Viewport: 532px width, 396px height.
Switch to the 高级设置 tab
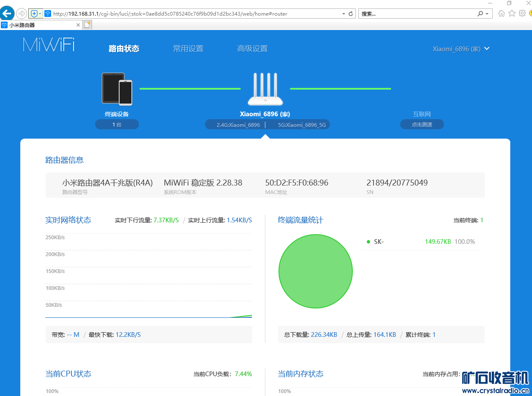tap(252, 49)
